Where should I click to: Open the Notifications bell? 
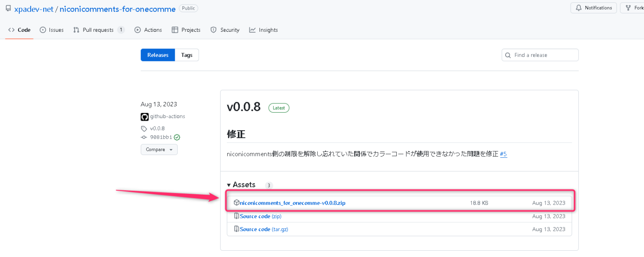[593, 8]
